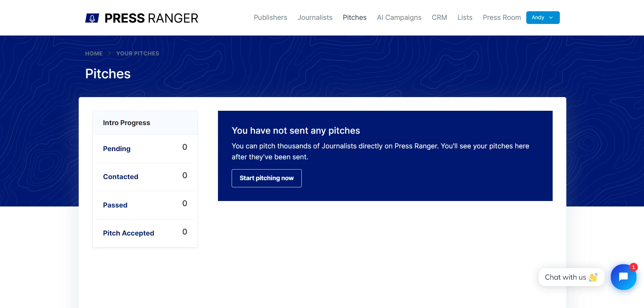
Task: Open the AI Campaigns page
Action: tap(399, 17)
